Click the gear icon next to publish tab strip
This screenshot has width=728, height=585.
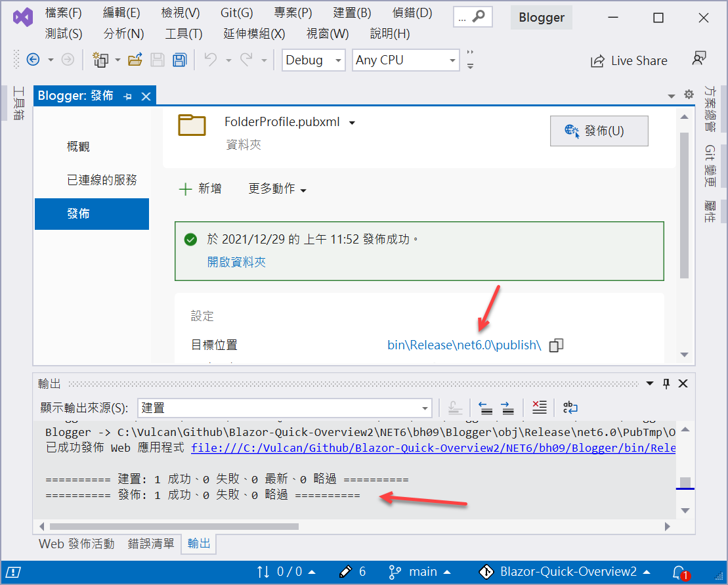click(x=689, y=95)
